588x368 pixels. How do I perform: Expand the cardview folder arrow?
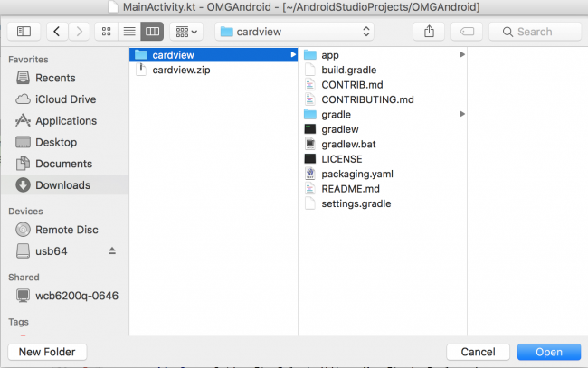pos(293,55)
